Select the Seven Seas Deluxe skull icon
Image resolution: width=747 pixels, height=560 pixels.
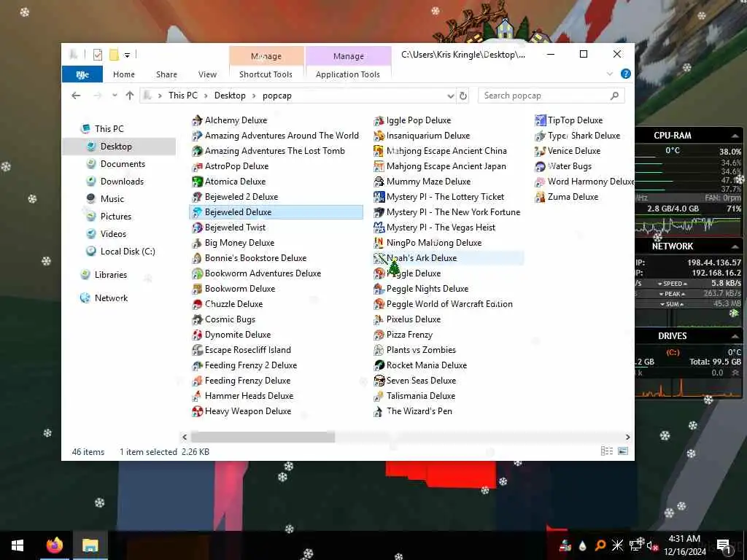(379, 381)
